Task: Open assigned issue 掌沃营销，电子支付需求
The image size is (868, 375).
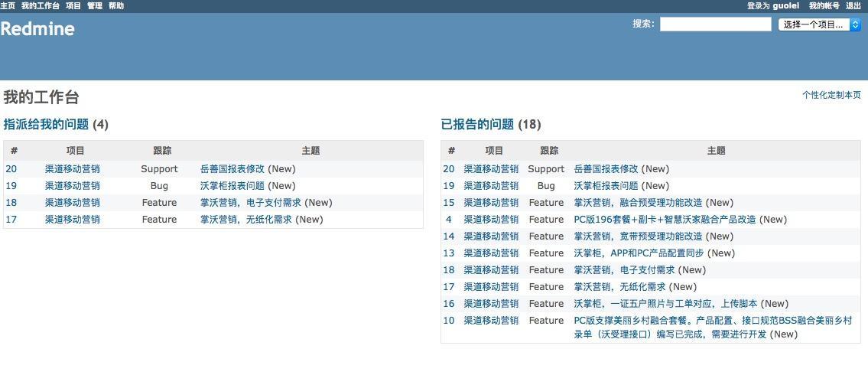Action: coord(251,203)
